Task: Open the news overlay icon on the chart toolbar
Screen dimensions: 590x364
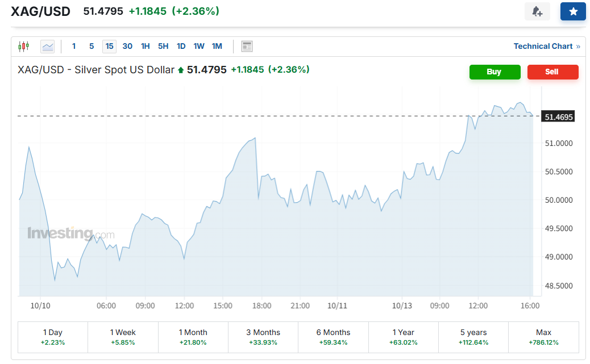Action: pos(247,47)
